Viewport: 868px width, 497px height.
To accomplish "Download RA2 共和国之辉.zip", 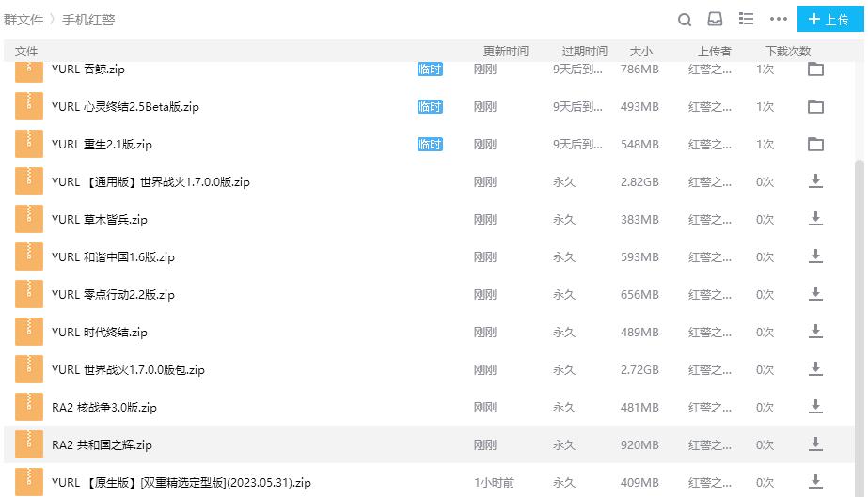I will pos(815,444).
